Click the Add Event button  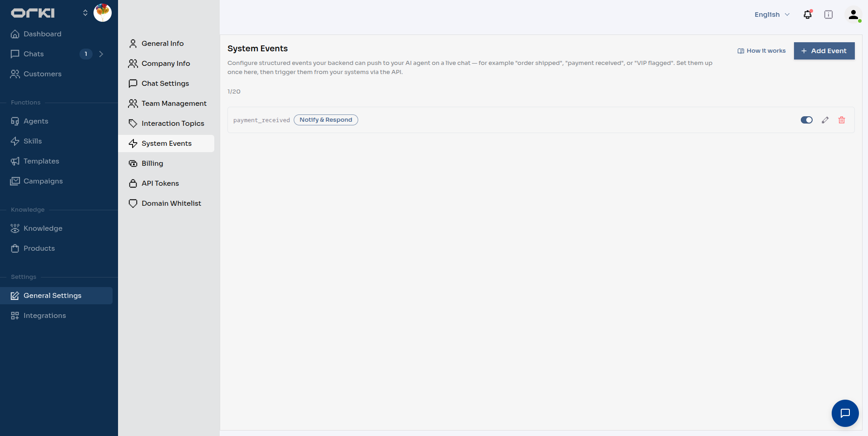[824, 51]
